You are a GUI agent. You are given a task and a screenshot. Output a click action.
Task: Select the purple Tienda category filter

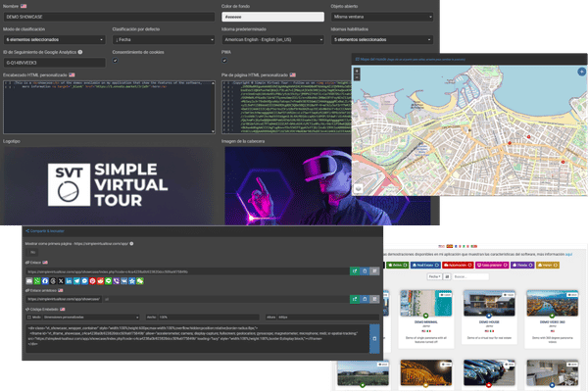pos(522,265)
